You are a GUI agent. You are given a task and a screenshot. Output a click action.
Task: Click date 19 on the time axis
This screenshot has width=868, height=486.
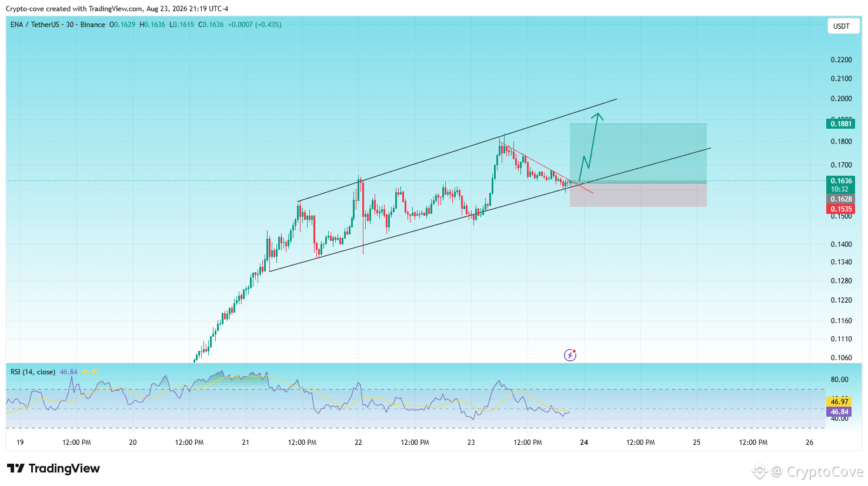click(20, 443)
